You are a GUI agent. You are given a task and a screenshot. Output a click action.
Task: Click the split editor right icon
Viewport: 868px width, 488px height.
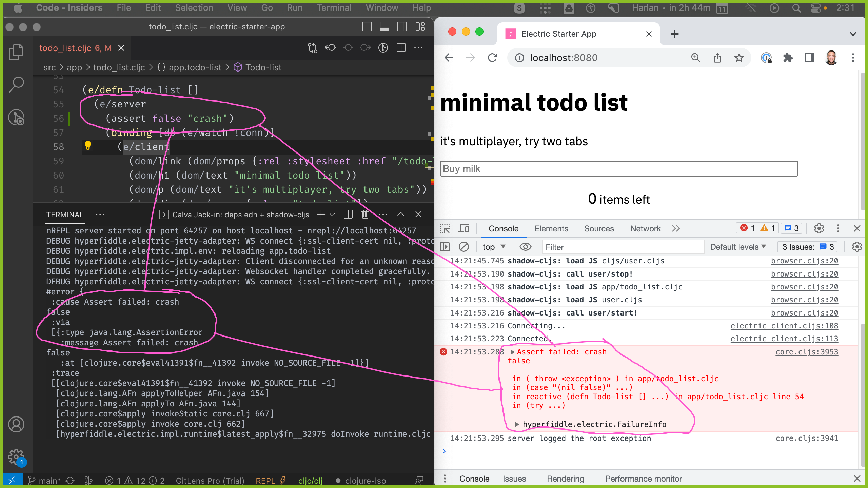tap(401, 48)
